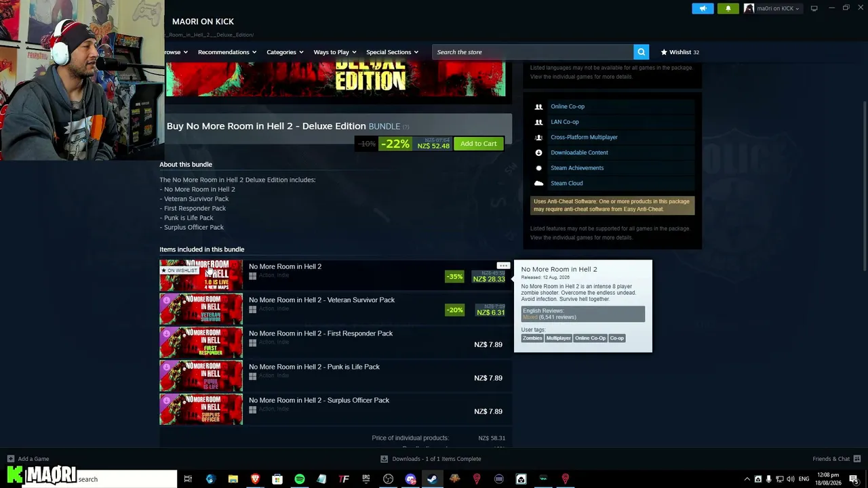Open the green notifications bell

728,9
